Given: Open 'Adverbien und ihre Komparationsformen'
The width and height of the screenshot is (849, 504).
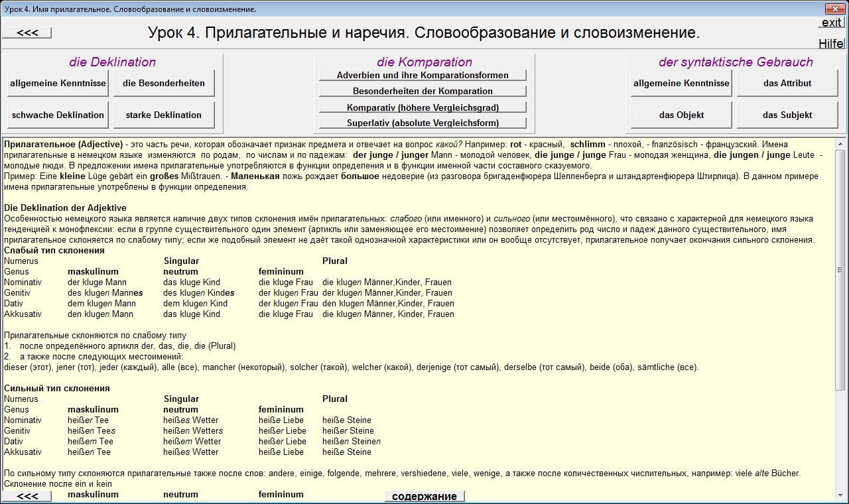Looking at the screenshot, I should (423, 76).
